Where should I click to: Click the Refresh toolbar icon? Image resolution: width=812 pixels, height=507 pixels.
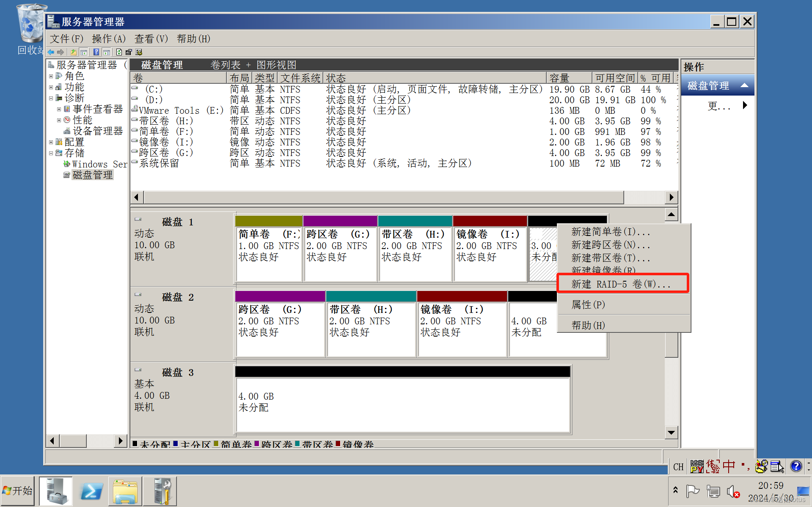[x=119, y=52]
